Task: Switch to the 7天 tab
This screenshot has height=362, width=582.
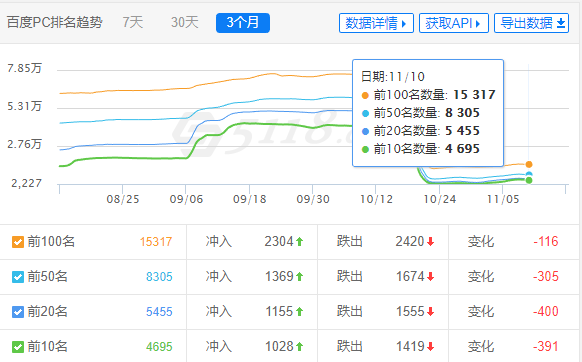Action: click(133, 22)
